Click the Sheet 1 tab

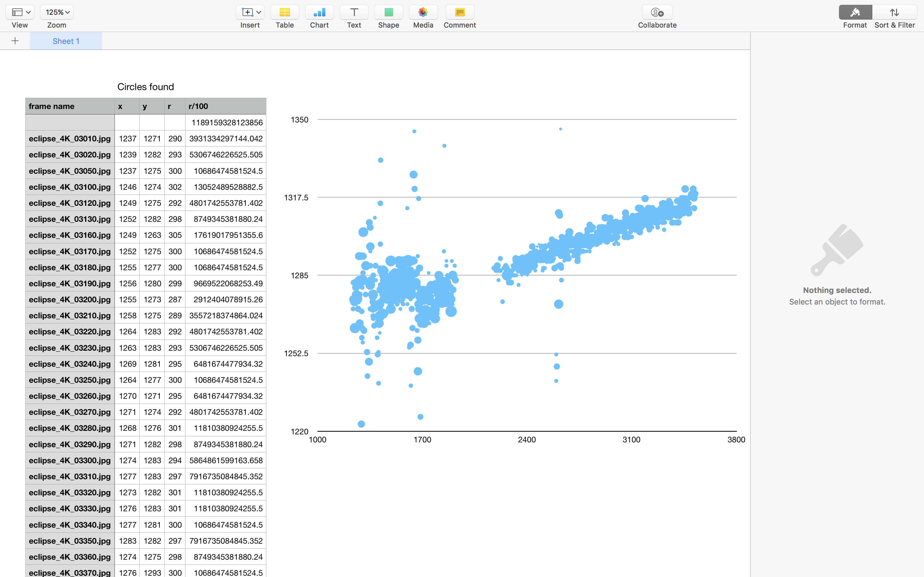(66, 40)
